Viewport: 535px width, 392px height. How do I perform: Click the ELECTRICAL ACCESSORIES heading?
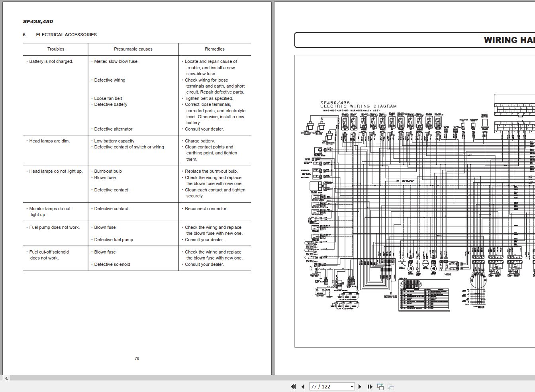pos(66,35)
